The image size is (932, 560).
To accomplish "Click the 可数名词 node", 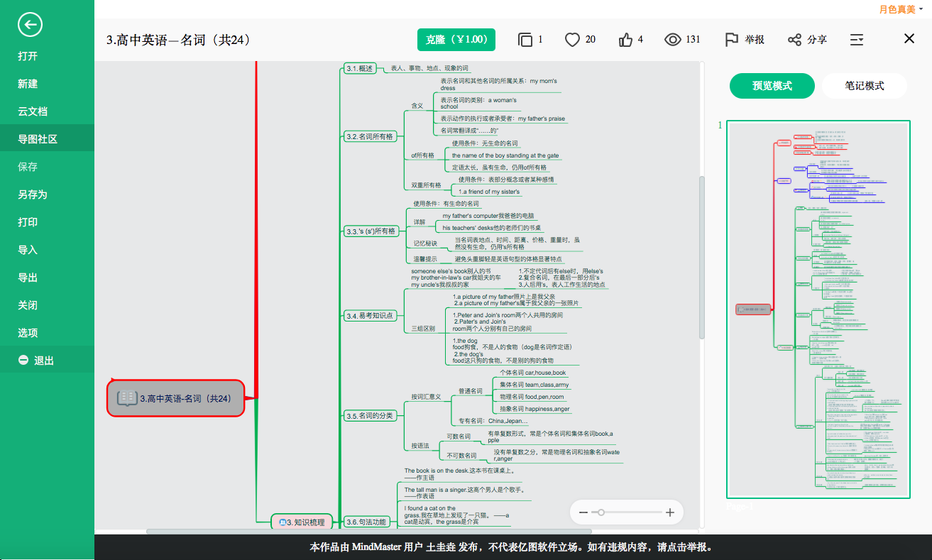I will click(459, 436).
